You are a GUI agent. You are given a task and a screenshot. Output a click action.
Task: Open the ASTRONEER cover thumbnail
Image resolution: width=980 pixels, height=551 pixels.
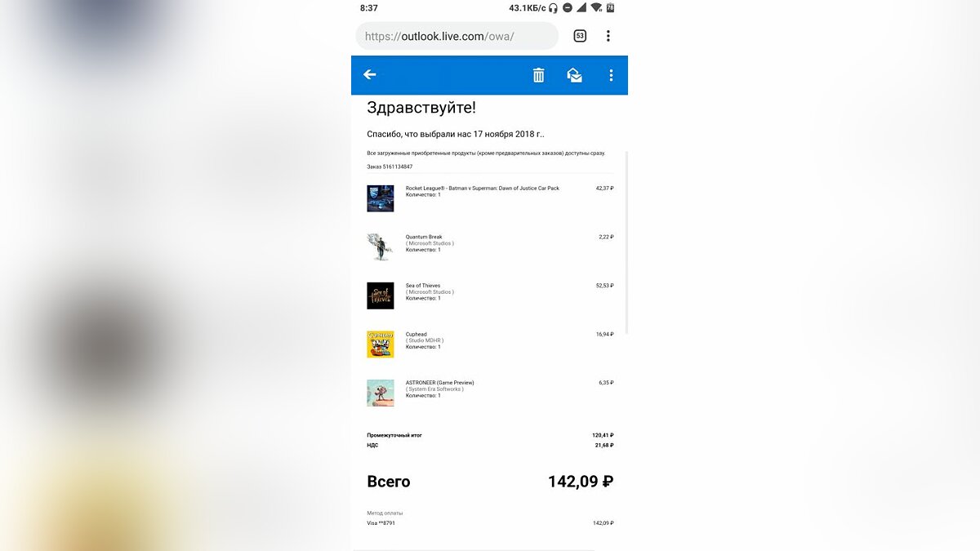click(x=381, y=393)
